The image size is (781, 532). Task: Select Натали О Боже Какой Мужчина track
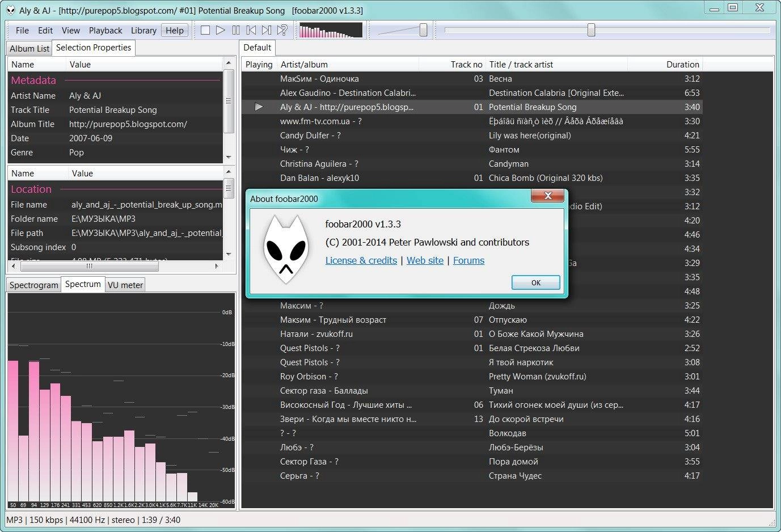click(x=472, y=334)
